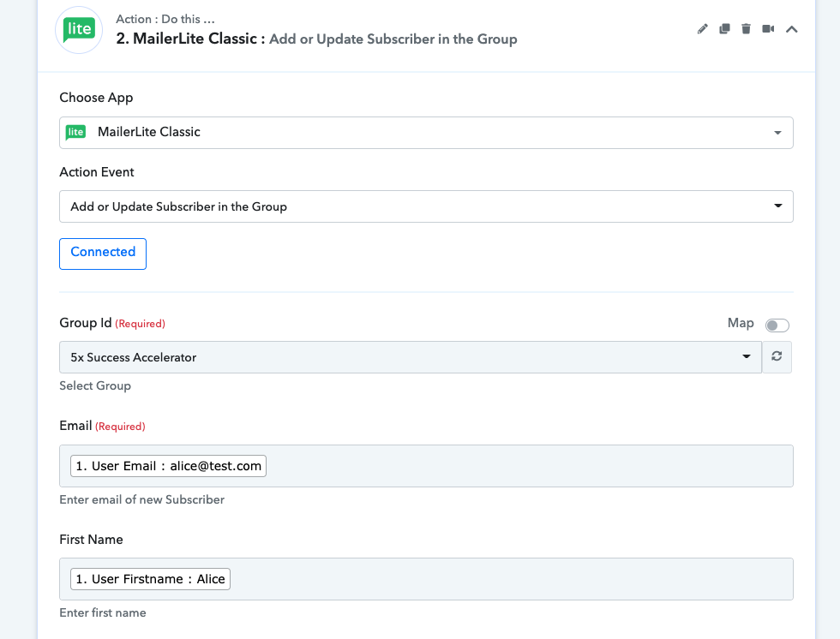840x639 pixels.
Task: Open the video tutorial camera icon
Action: 768,29
